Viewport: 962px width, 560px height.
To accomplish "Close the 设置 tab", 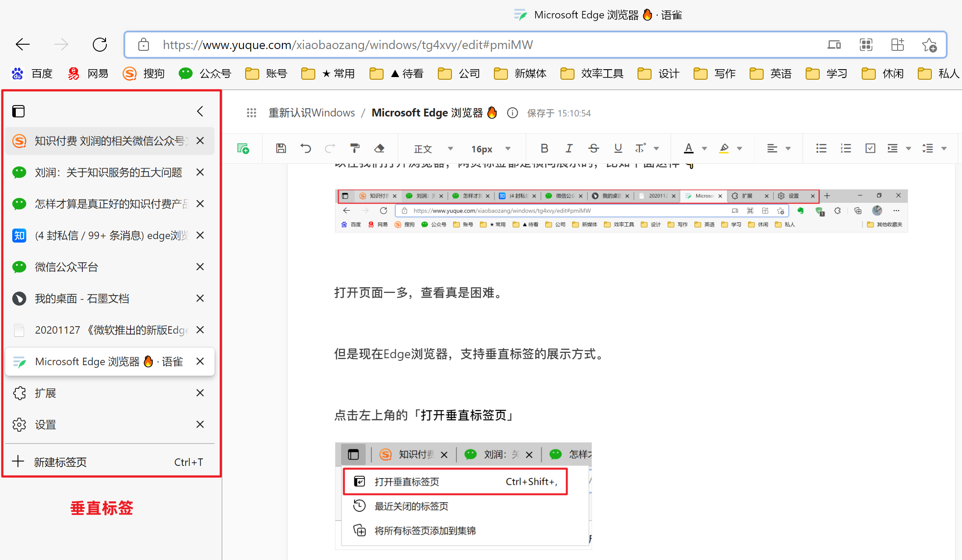I will 200,425.
